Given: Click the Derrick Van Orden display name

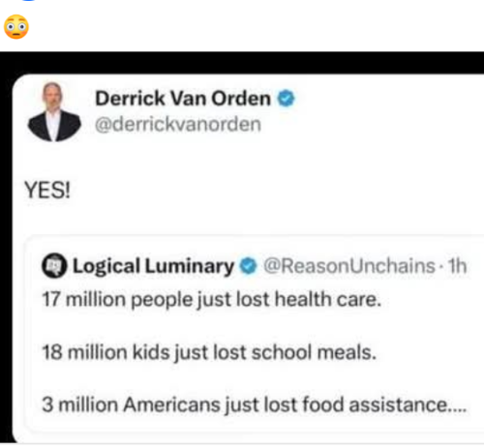Looking at the screenshot, I should coord(183,99).
